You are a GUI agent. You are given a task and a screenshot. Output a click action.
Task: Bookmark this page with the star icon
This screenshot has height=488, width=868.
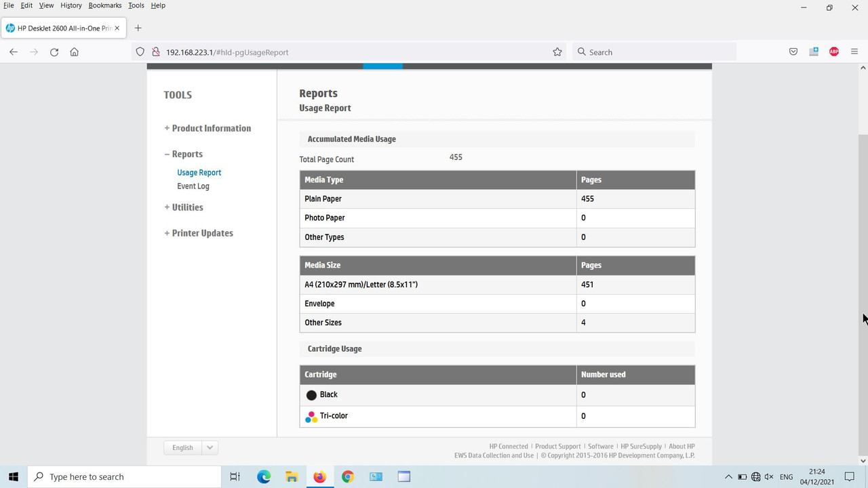click(557, 52)
